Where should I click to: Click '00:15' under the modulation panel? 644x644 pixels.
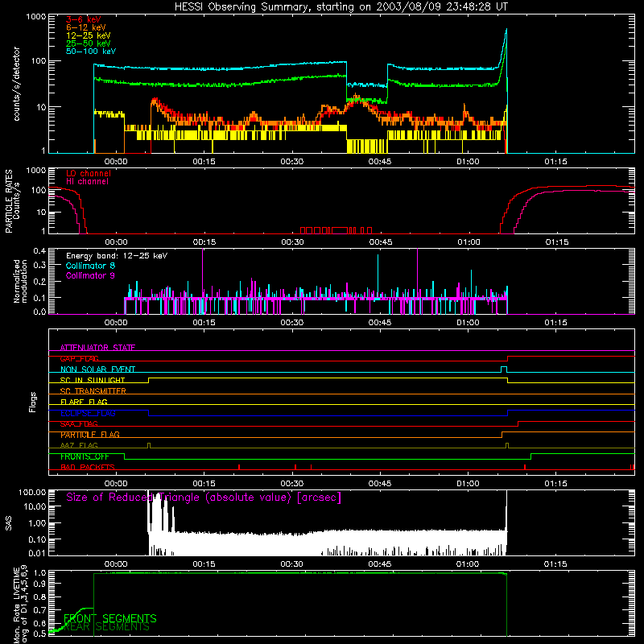[x=204, y=323]
